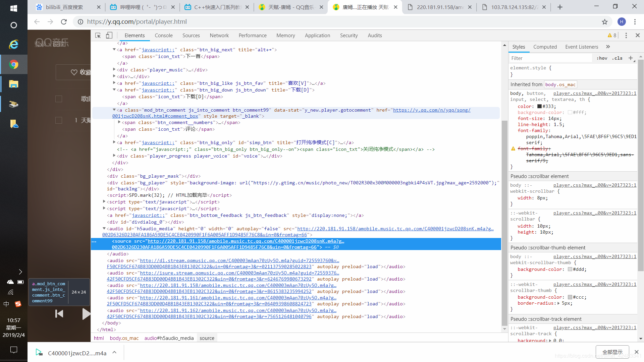Click the page reload icon

pyautogui.click(x=64, y=22)
